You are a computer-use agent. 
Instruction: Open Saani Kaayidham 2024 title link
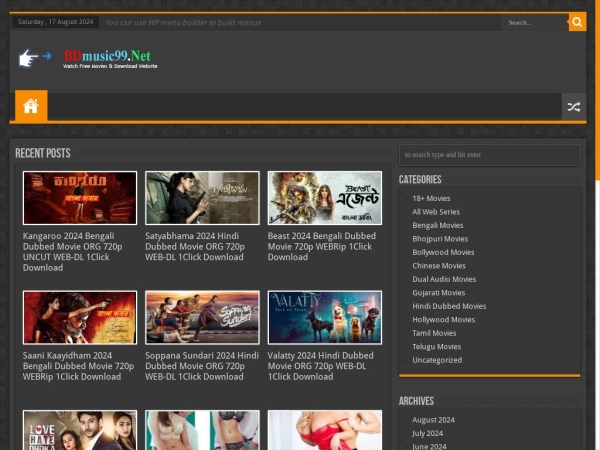click(x=78, y=366)
